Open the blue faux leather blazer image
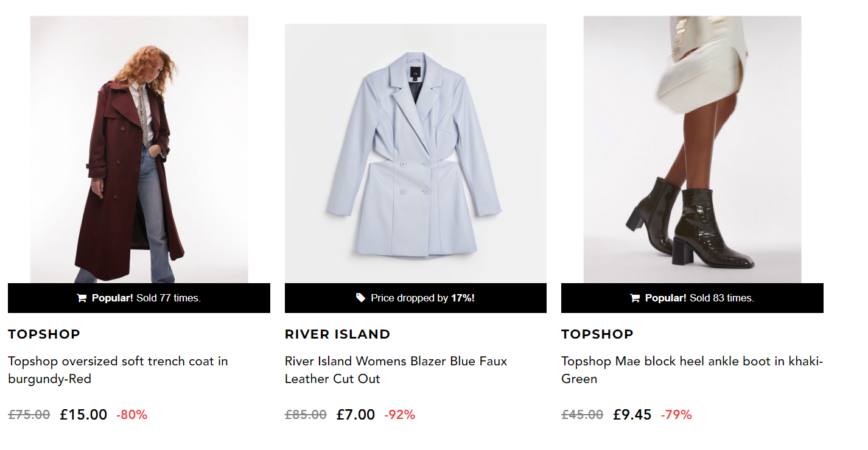868x450 pixels. [416, 153]
